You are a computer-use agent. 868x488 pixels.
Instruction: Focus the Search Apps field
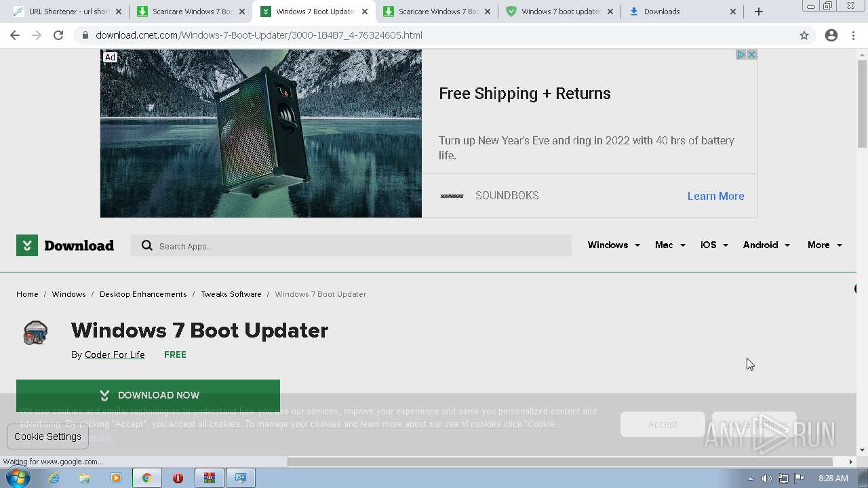tap(351, 245)
